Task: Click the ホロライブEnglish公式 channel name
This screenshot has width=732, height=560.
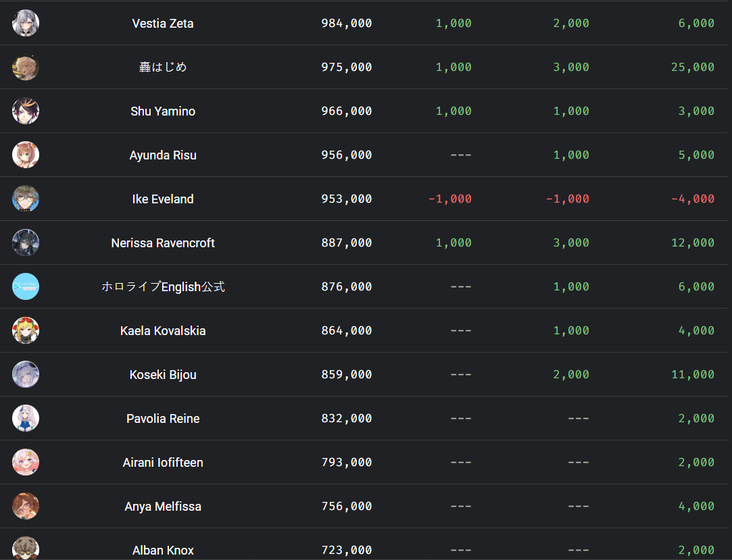Action: (163, 287)
